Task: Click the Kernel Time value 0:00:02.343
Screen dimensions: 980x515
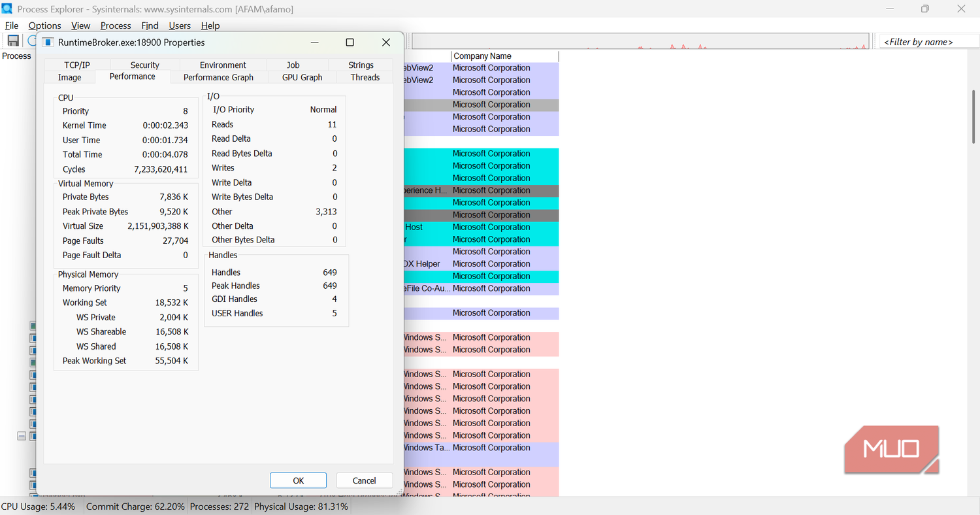Action: click(165, 125)
